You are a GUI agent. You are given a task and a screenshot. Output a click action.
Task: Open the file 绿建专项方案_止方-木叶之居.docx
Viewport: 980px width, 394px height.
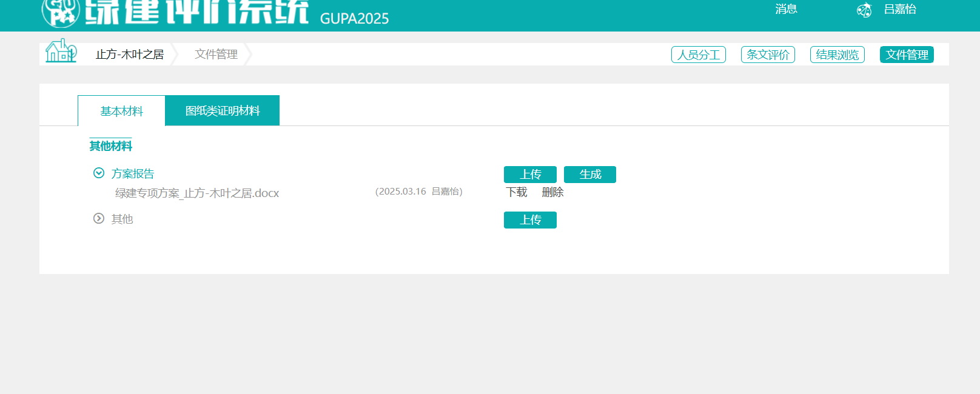pos(197,193)
